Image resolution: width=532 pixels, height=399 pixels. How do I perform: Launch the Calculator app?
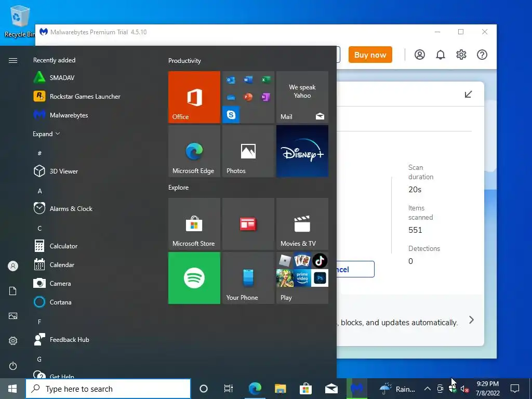(x=56, y=246)
